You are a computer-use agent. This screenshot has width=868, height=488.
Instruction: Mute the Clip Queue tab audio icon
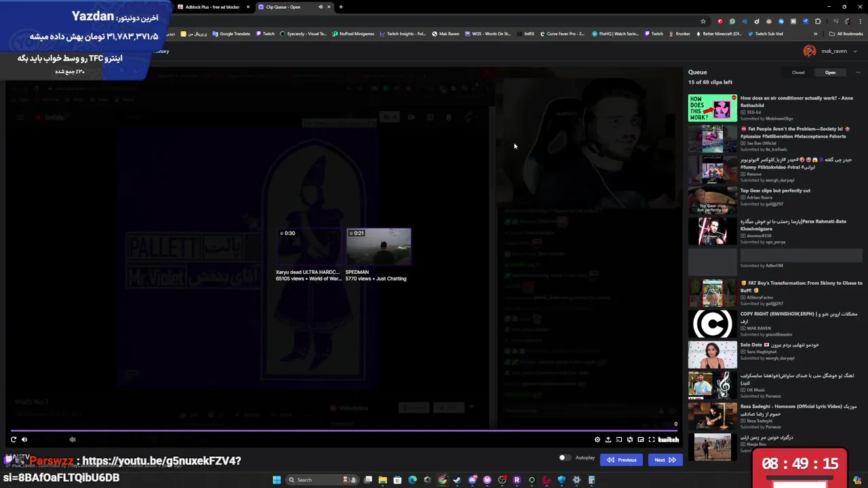pos(321,7)
